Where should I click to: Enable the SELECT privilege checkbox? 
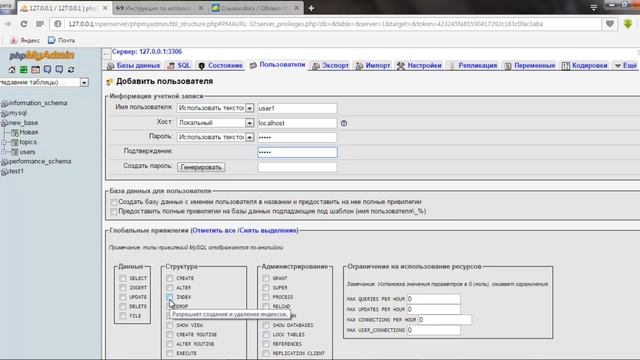(x=123, y=278)
